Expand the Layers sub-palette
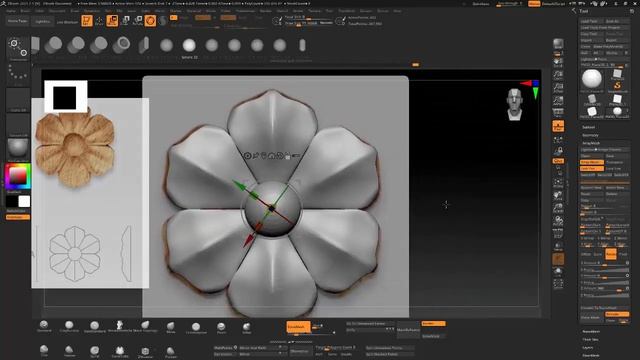 tap(588, 347)
